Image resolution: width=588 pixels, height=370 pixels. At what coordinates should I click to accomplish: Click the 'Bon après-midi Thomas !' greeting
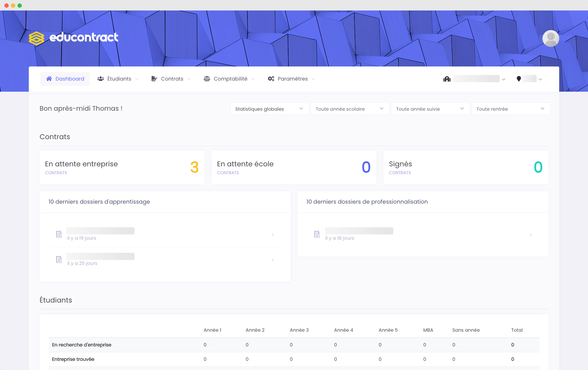pos(81,109)
